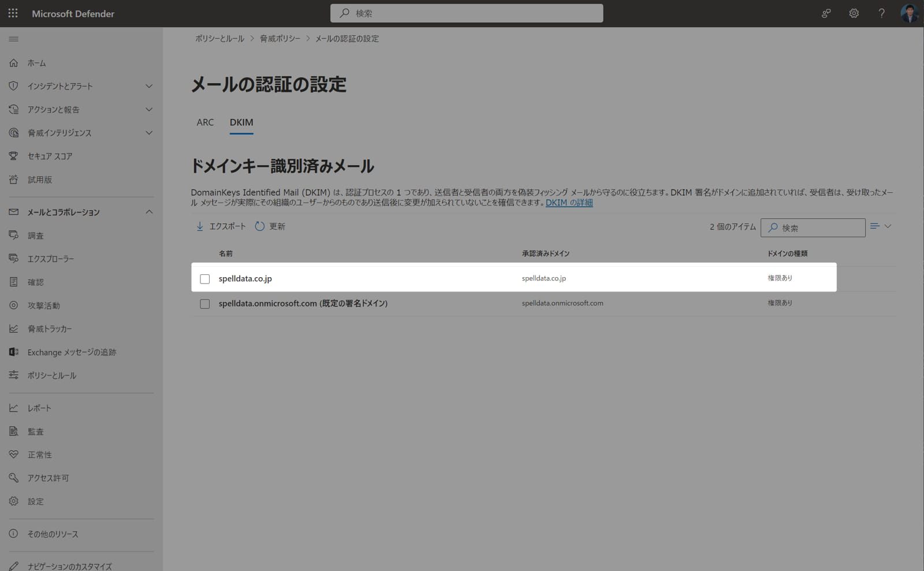Open the settings gear in top header
This screenshot has width=924, height=571.
pos(854,13)
